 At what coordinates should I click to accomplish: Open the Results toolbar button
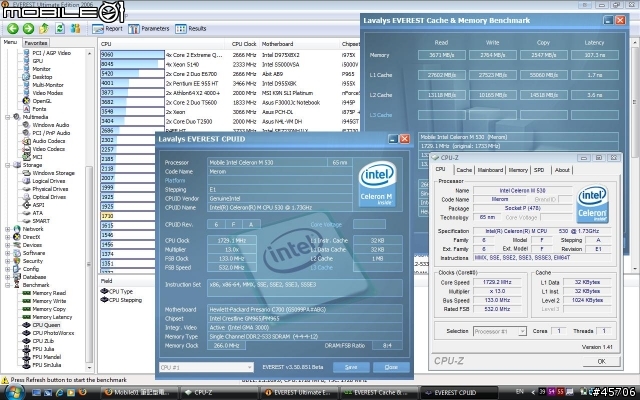pos(191,29)
